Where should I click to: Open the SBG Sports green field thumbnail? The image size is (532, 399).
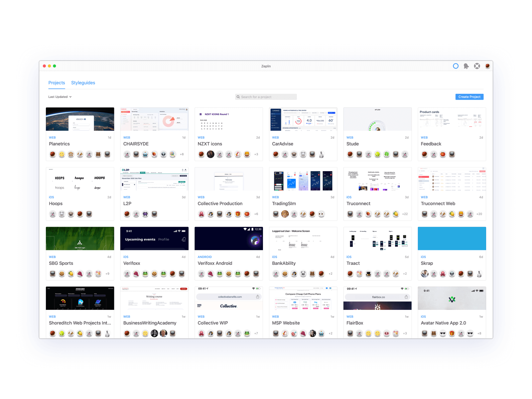80,238
